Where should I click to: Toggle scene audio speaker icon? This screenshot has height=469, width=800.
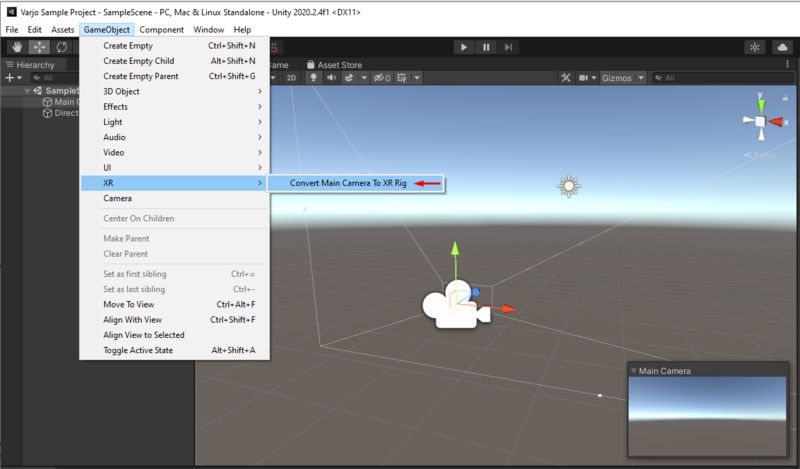pyautogui.click(x=331, y=78)
